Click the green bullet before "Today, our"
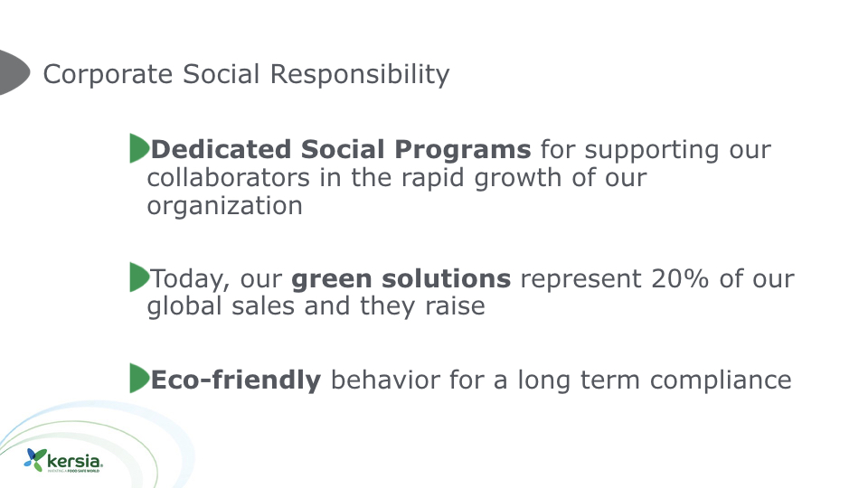Screen dimensions: 868x488 click(x=138, y=277)
